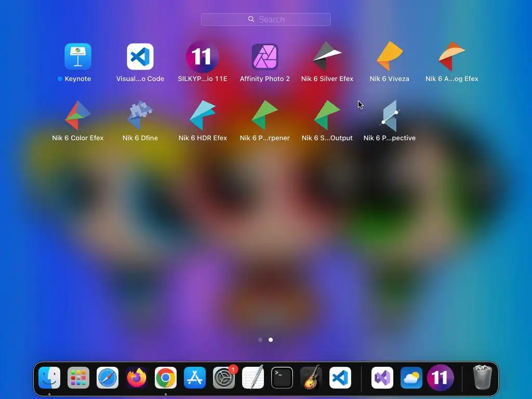Launch Nik 6 Color Efex
This screenshot has width=532, height=399.
[x=78, y=115]
